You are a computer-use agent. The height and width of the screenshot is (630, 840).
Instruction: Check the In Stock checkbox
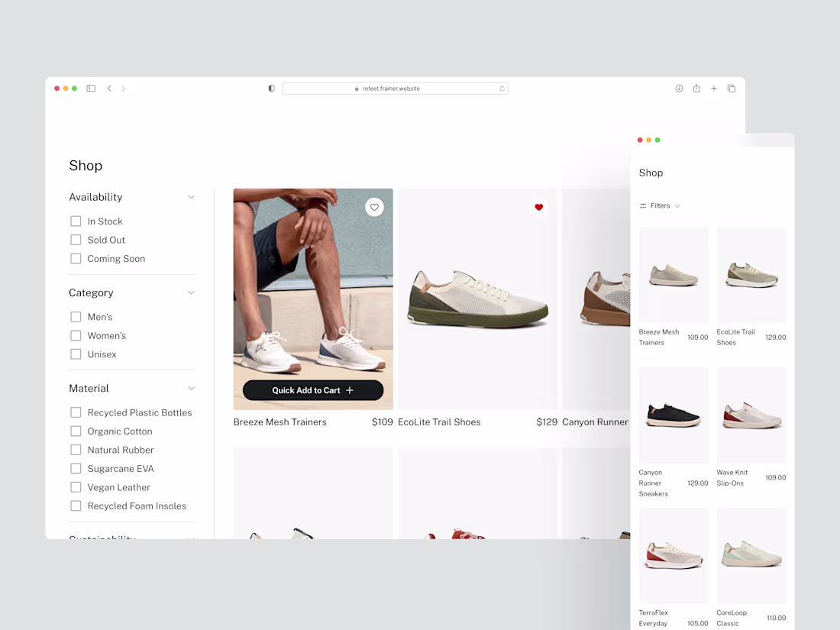coord(76,221)
